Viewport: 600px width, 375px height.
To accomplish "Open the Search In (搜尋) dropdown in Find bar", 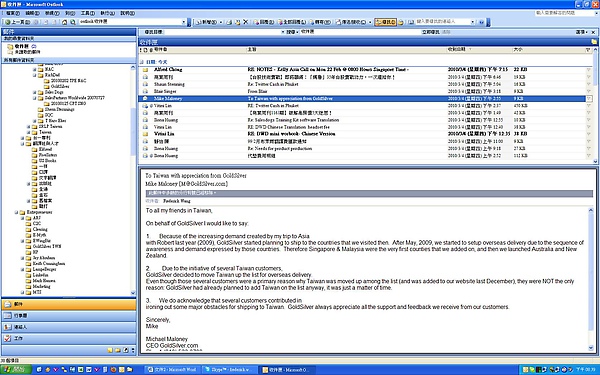I will click(x=292, y=32).
